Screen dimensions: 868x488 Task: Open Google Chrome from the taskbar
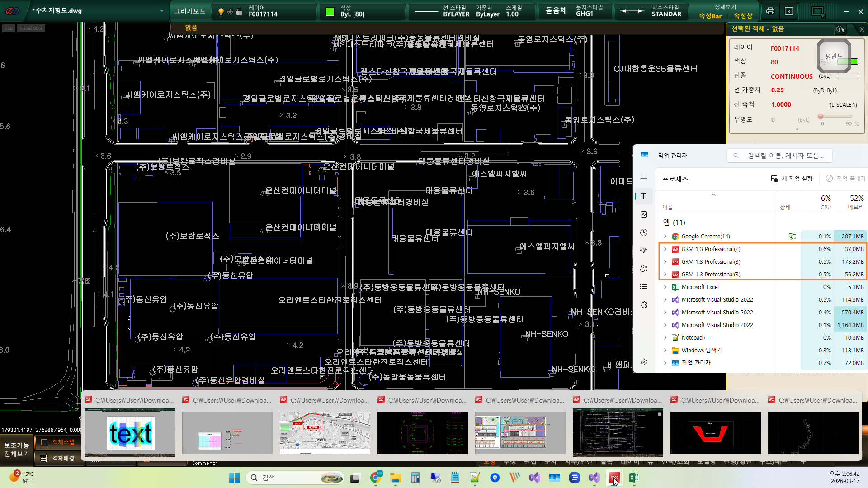click(376, 478)
